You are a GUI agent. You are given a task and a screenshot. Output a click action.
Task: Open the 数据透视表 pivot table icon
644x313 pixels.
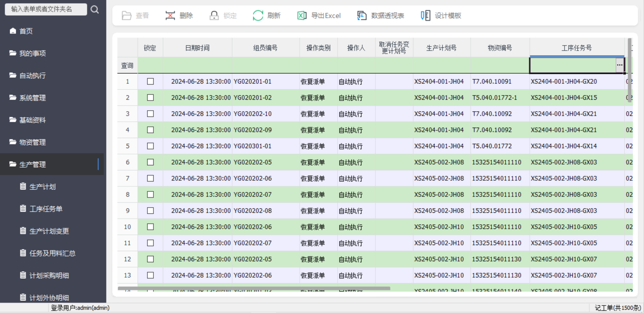[x=362, y=15]
